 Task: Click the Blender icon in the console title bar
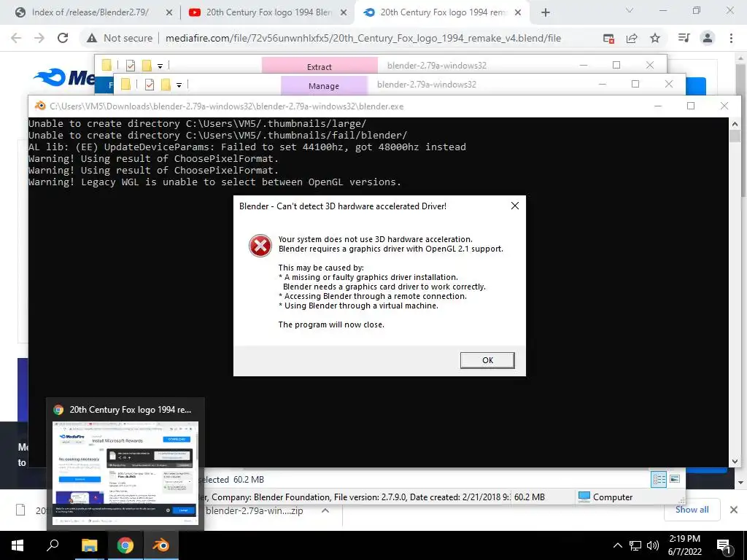(x=41, y=106)
